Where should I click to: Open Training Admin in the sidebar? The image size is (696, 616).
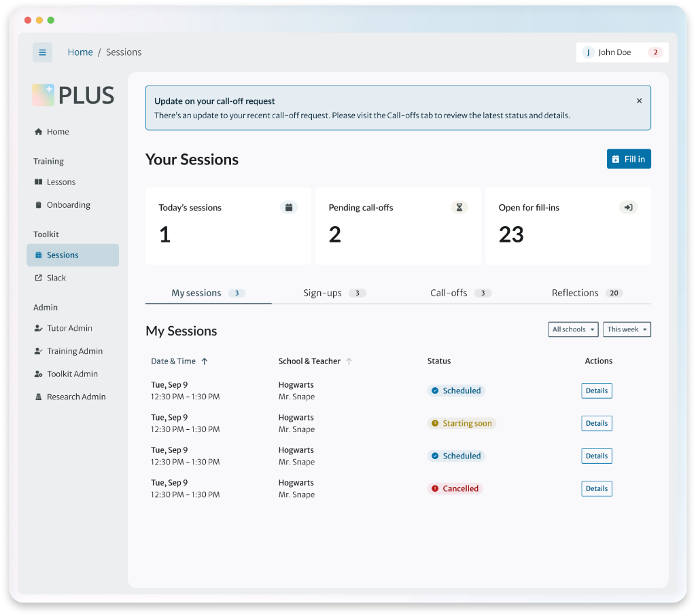pyautogui.click(x=73, y=351)
